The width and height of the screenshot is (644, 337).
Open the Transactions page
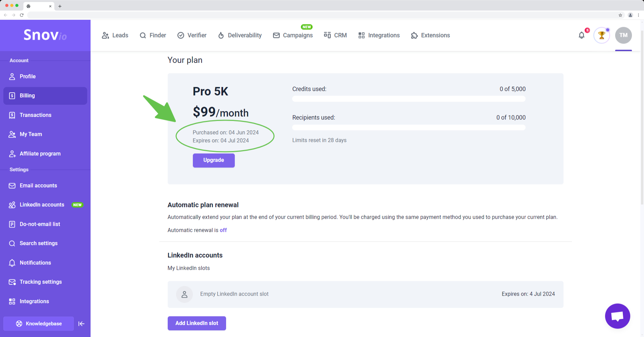pos(45,115)
